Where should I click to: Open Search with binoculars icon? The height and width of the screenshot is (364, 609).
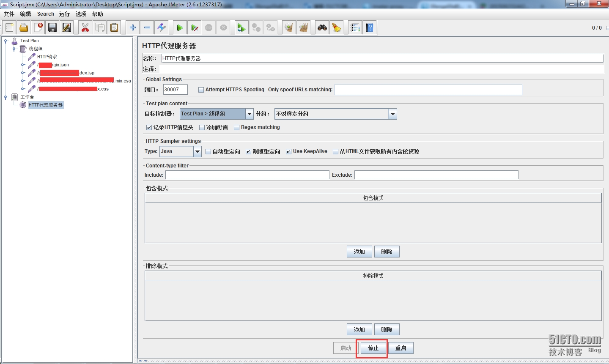322,28
